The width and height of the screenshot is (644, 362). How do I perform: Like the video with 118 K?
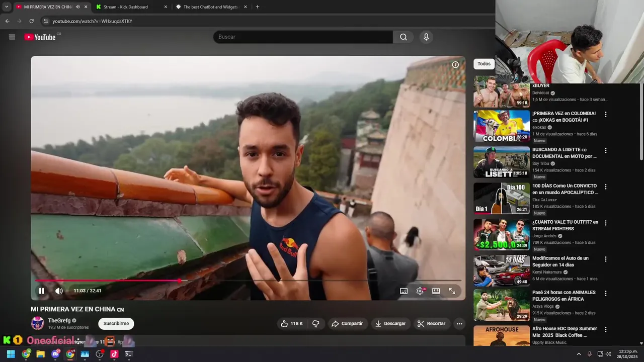(292, 324)
